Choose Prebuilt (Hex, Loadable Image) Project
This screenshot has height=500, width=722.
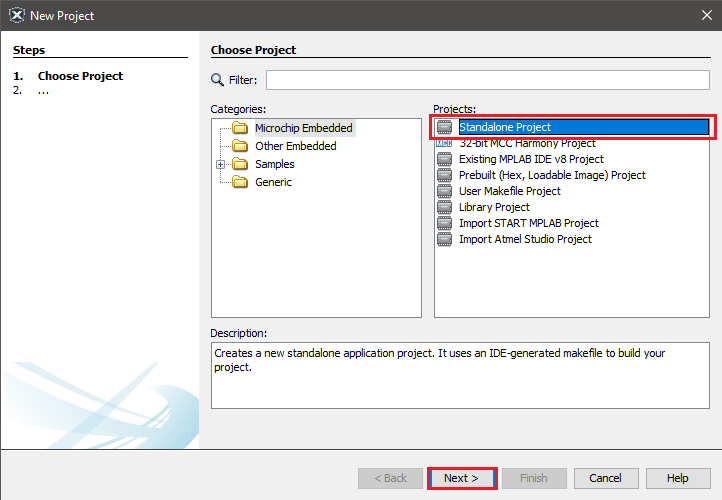tap(552, 175)
